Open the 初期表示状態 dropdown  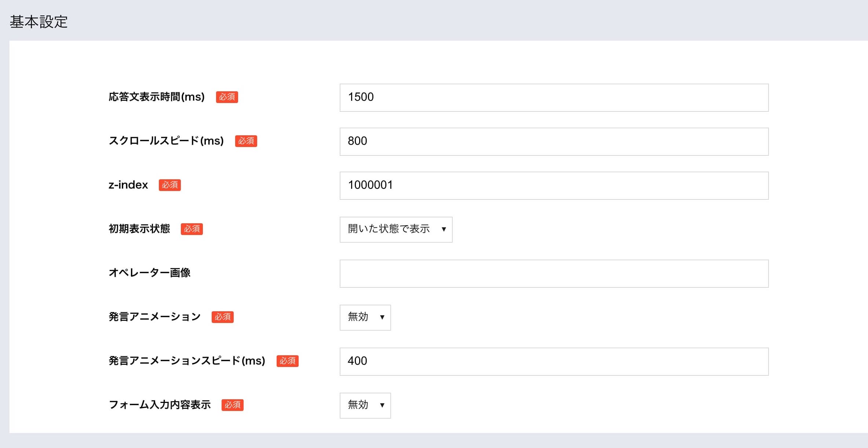click(396, 229)
